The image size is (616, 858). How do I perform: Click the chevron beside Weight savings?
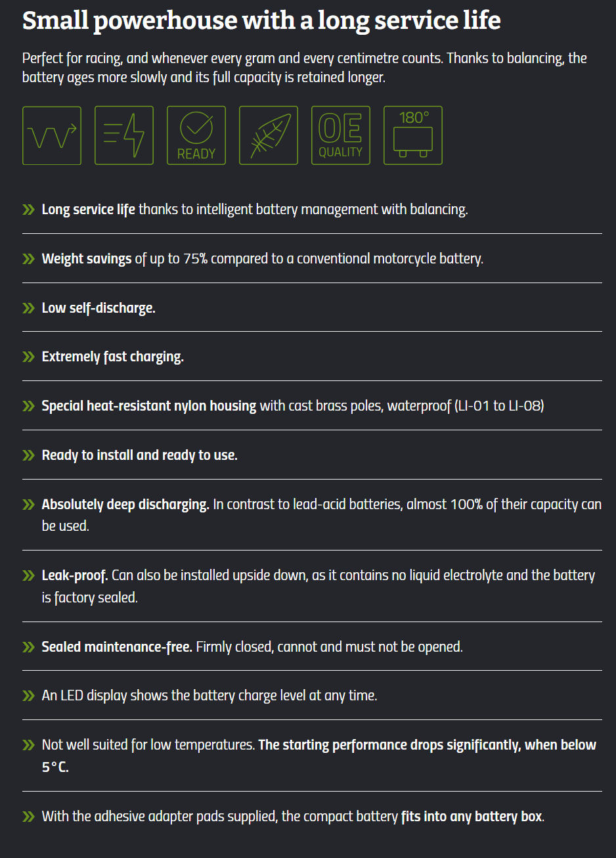28,259
